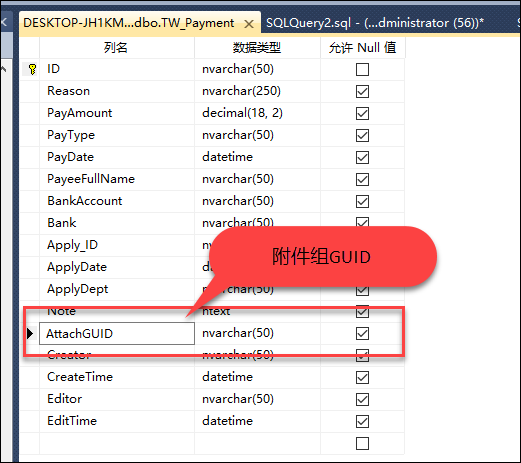Click the scroll up arrow at left edge
Screen dimensions: 521x463
[x=4, y=69]
